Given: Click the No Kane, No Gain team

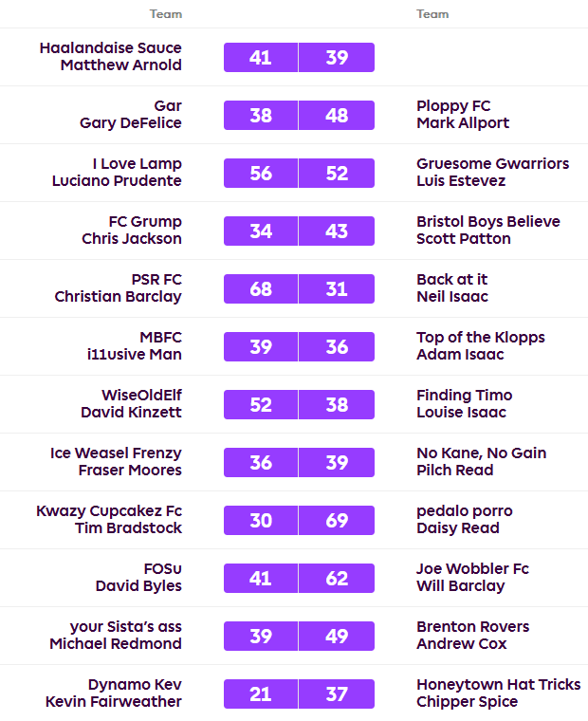Looking at the screenshot, I should click(x=481, y=453).
